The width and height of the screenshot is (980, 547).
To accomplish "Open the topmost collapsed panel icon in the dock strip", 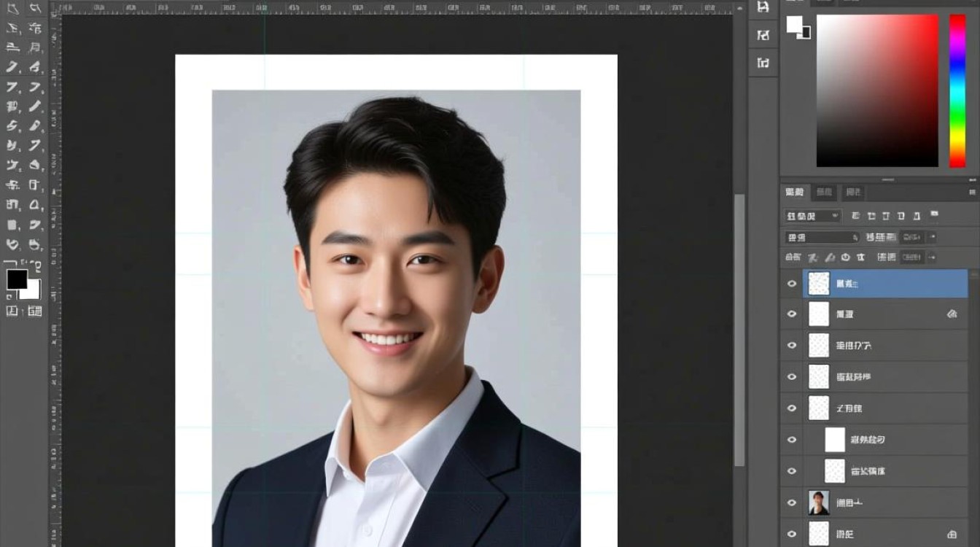I will click(x=763, y=7).
